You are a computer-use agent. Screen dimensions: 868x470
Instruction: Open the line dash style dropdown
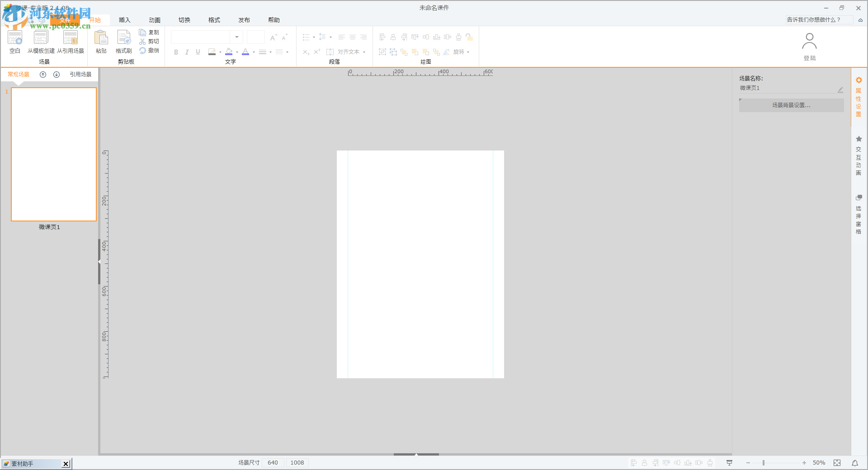tap(282, 52)
